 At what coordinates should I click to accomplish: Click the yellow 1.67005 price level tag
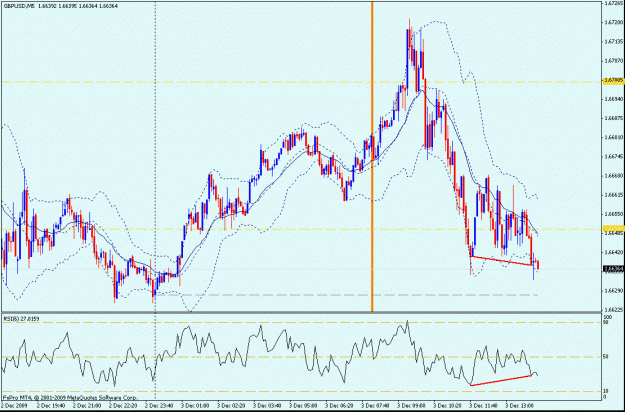click(x=613, y=80)
